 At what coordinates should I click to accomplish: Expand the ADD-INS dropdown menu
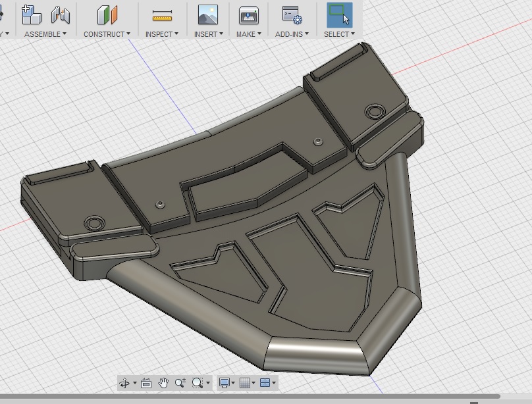292,34
